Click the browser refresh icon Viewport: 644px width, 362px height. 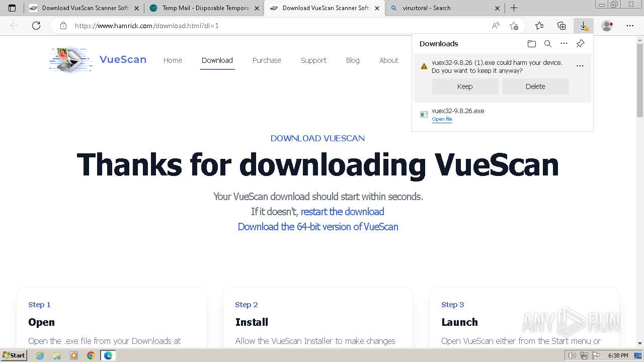36,26
